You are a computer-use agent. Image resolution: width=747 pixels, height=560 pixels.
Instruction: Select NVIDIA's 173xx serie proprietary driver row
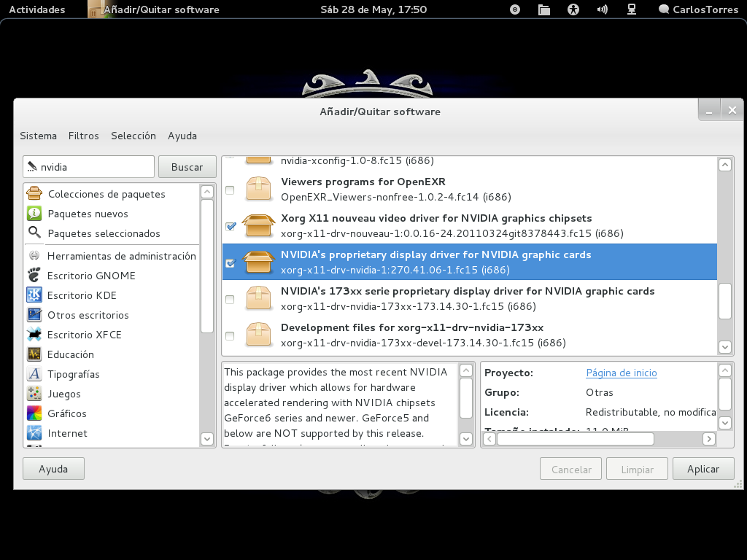(470, 298)
